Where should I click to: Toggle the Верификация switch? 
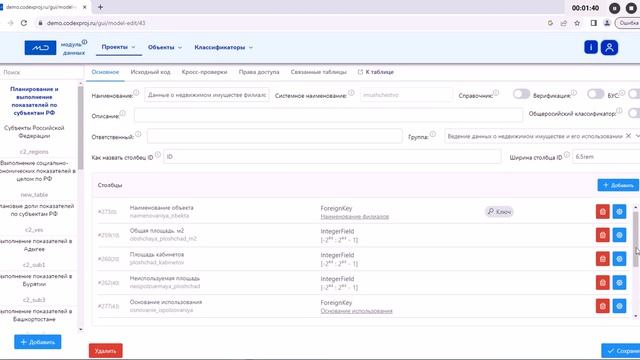coord(596,94)
